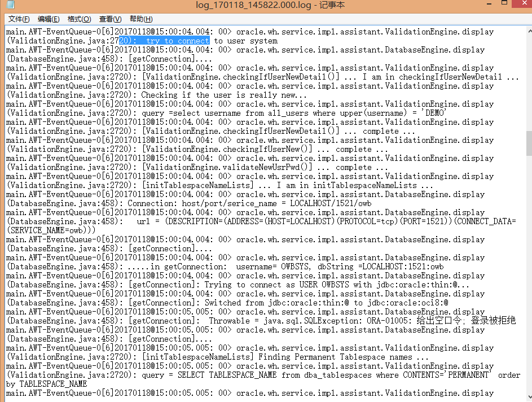
Task: Click "Finding Permanent Tablespace names ..." text
Action: [x=344, y=357]
